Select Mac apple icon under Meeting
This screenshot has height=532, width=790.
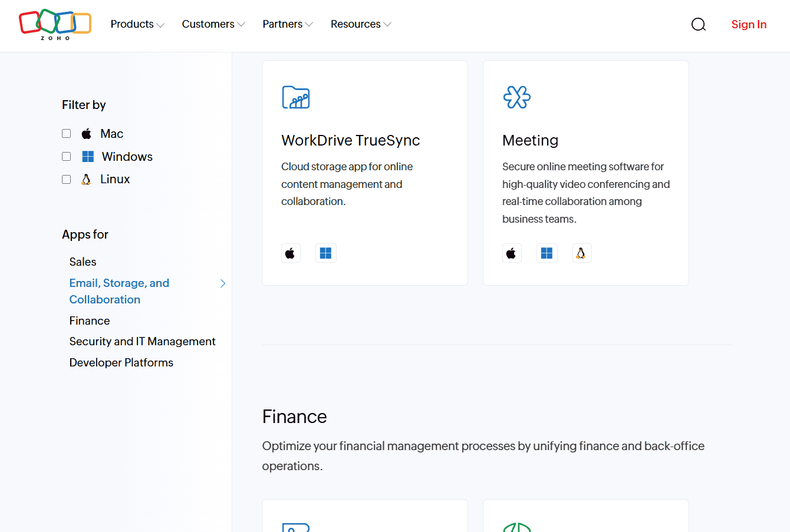pos(512,253)
